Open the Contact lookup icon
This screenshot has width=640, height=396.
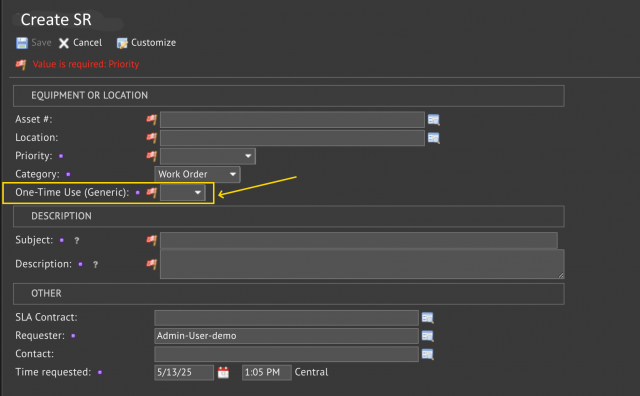tap(427, 354)
